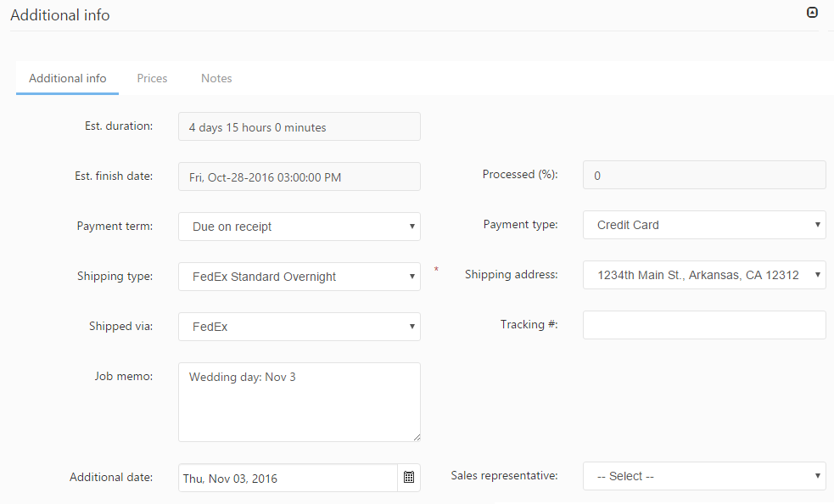This screenshot has height=504, width=834.
Task: Expand the Shipped via dropdown
Action: [299, 327]
